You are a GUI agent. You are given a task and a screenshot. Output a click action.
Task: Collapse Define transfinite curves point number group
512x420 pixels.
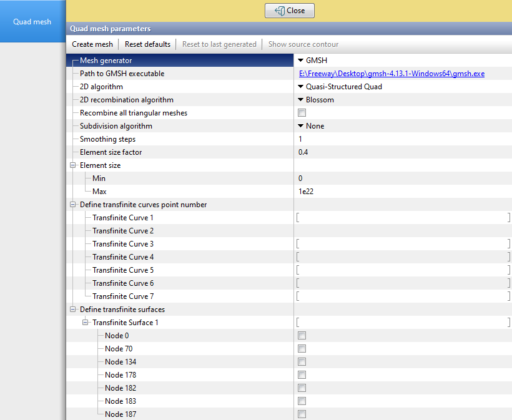pyautogui.click(x=73, y=205)
